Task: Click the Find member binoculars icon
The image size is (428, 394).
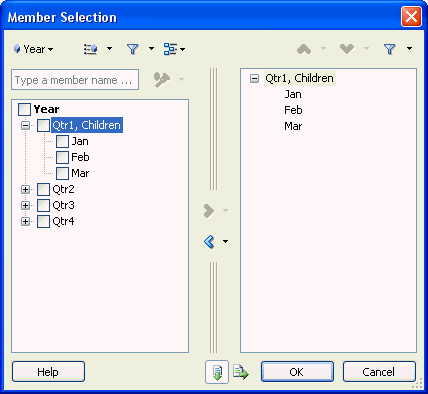Action: tap(162, 80)
